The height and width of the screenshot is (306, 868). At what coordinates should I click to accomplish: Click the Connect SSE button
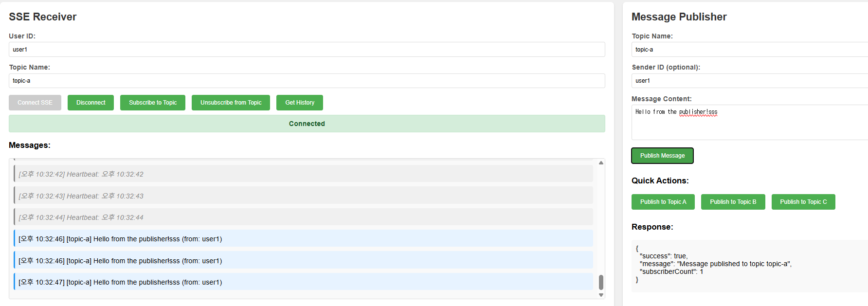coord(35,103)
